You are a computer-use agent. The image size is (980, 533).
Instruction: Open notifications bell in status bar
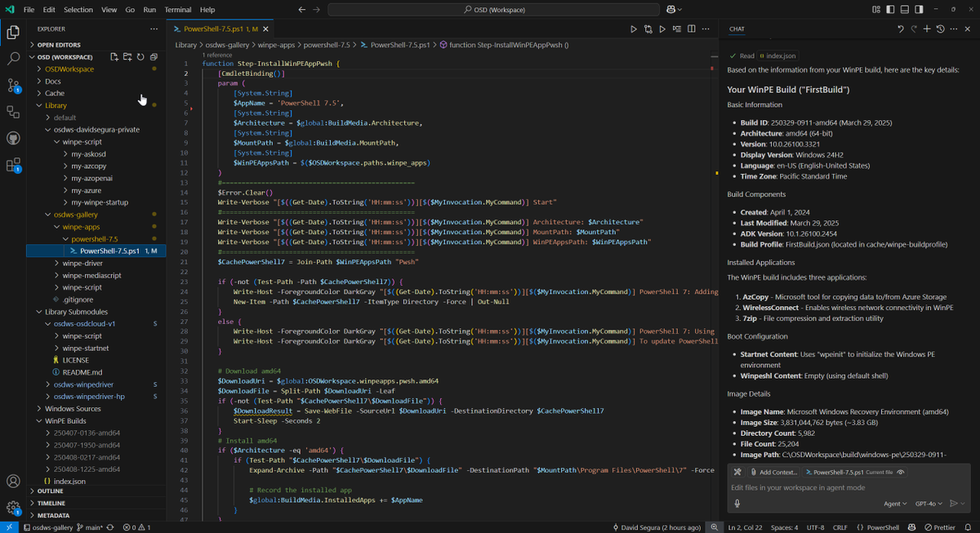tap(968, 527)
